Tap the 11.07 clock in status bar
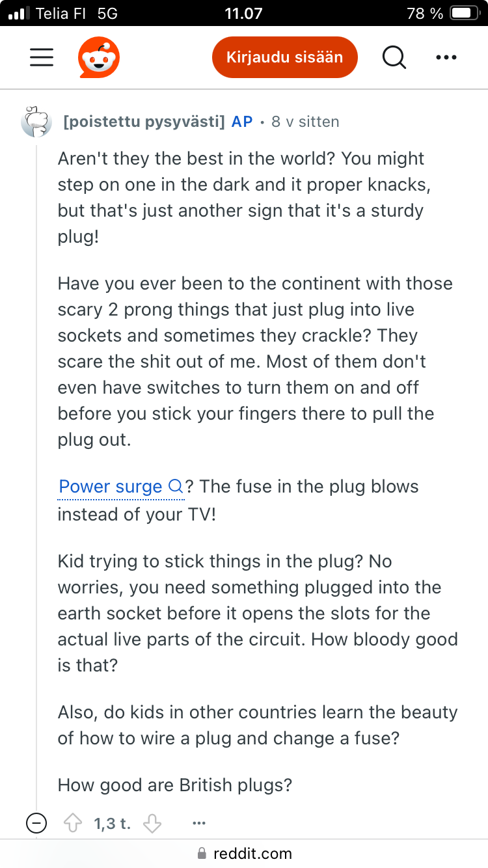This screenshot has width=488, height=868. pyautogui.click(x=243, y=13)
